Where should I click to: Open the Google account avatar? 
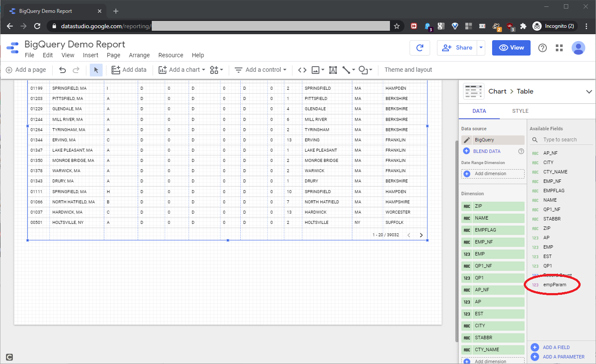[x=578, y=48]
